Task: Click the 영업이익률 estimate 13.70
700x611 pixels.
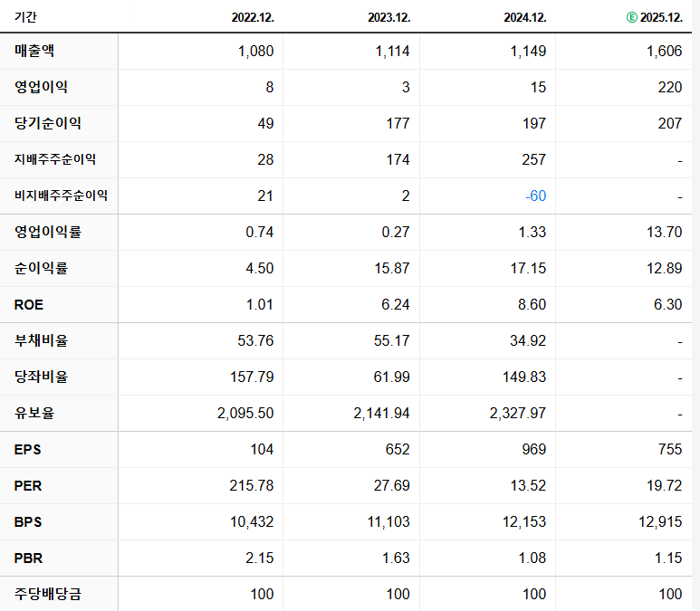Action: tap(665, 232)
